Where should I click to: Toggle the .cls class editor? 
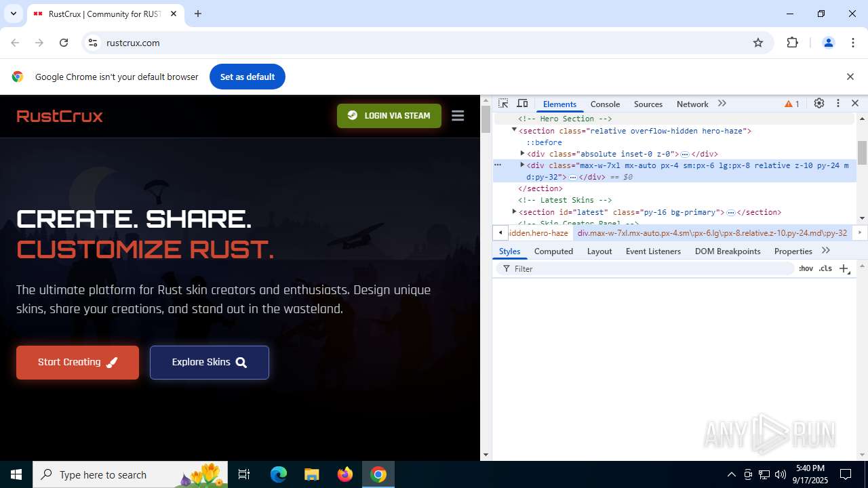click(x=825, y=269)
